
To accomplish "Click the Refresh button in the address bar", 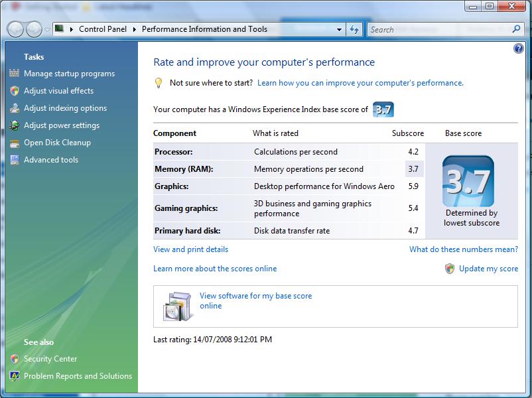I will pos(354,30).
